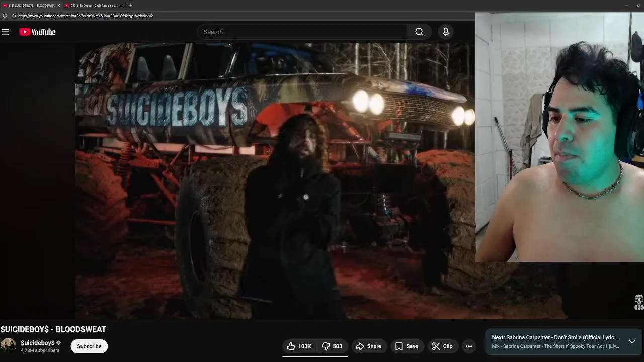
Task: Click the Mix Sabrina Carpenter playlist subtitle
Action: click(x=555, y=346)
